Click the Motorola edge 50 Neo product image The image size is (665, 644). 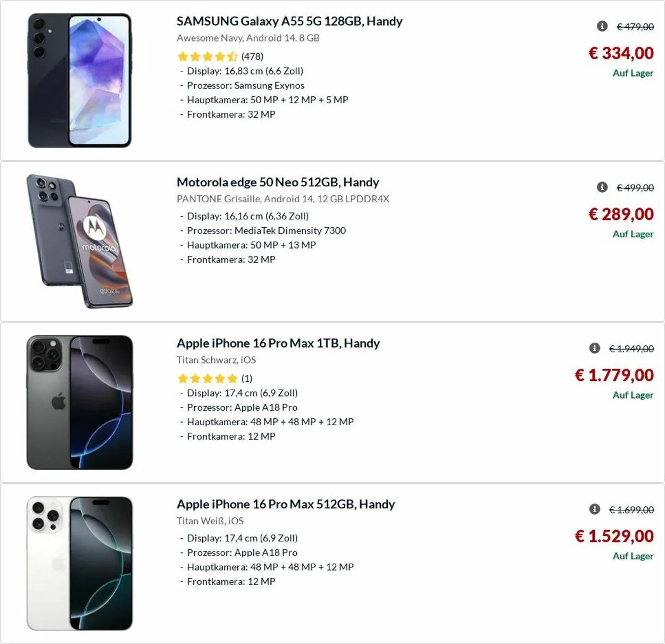pos(80,241)
